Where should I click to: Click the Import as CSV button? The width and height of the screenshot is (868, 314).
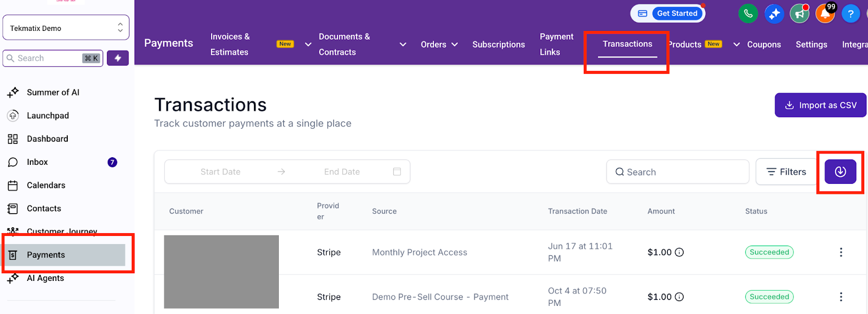tap(820, 105)
